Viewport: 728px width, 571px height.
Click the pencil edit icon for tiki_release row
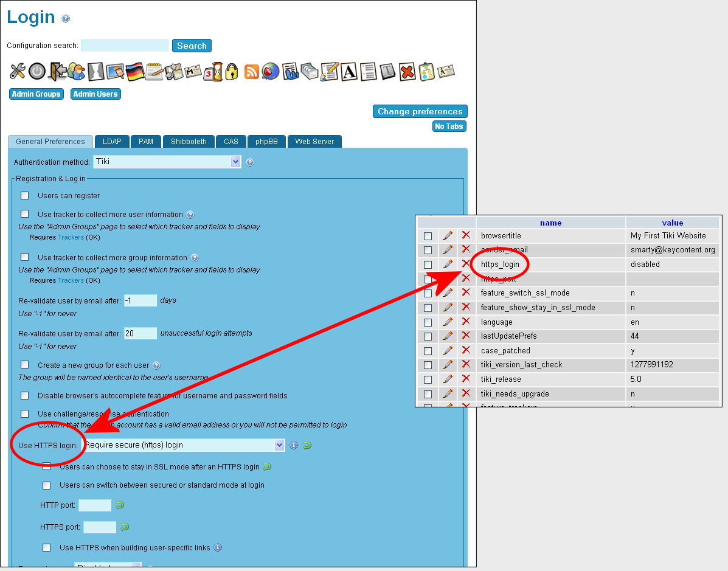pos(448,379)
